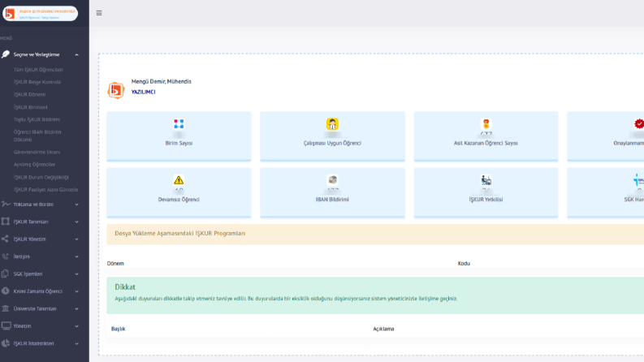Viewport: 644px width, 362px height.
Task: Click the phone icon of İletişim
Action: [x=5, y=256]
